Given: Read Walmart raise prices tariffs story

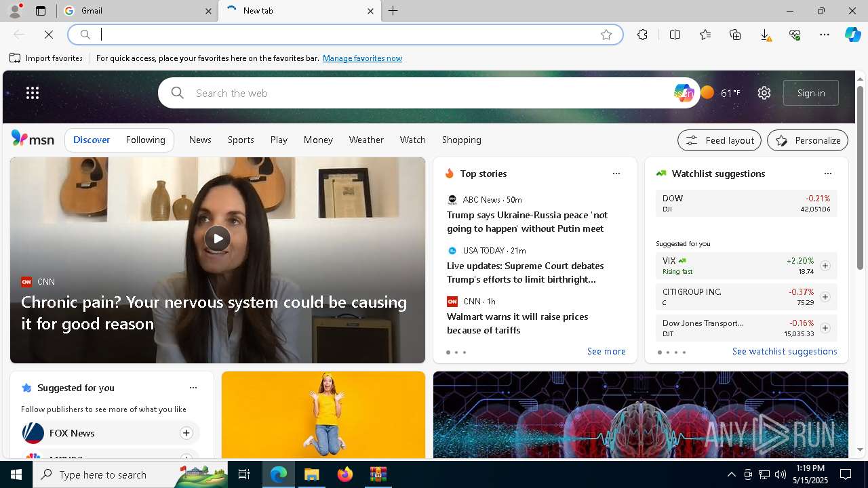Looking at the screenshot, I should [517, 323].
